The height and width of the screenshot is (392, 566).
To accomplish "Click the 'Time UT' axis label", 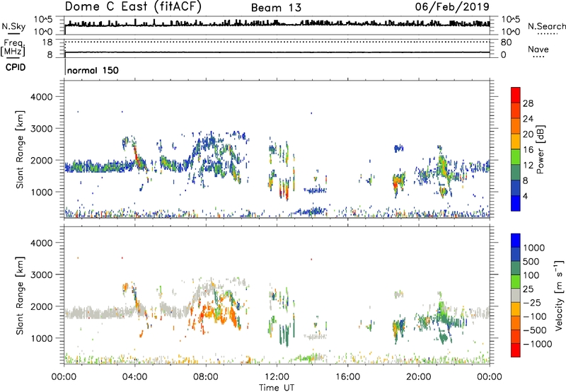I will (x=277, y=388).
